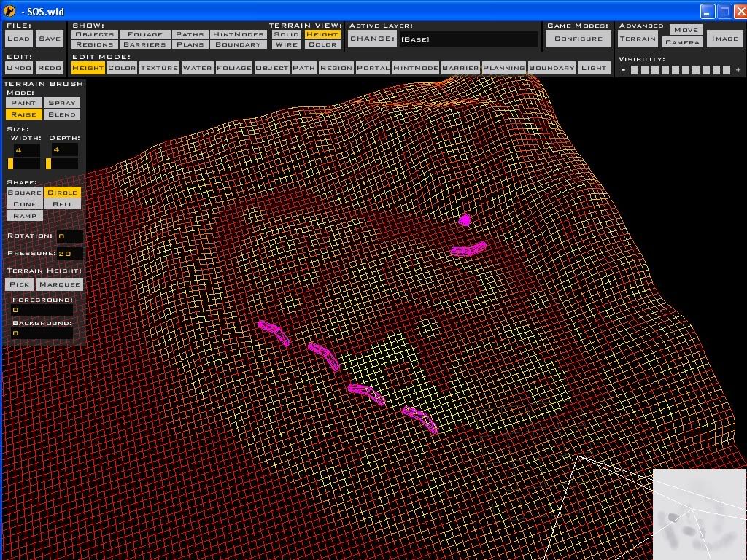This screenshot has height=560, width=747.
Task: Toggle Paths display in Show section
Action: [190, 34]
